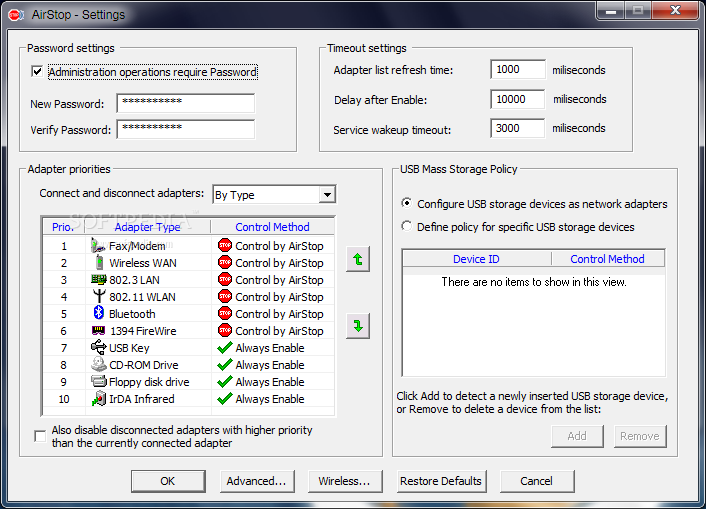The image size is (706, 509).
Task: Open the Connect and disconnect adapters dropdown
Action: point(327,195)
